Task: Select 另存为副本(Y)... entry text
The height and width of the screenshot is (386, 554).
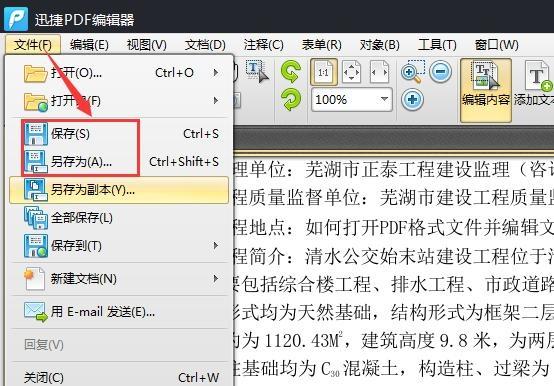Action: coord(93,190)
